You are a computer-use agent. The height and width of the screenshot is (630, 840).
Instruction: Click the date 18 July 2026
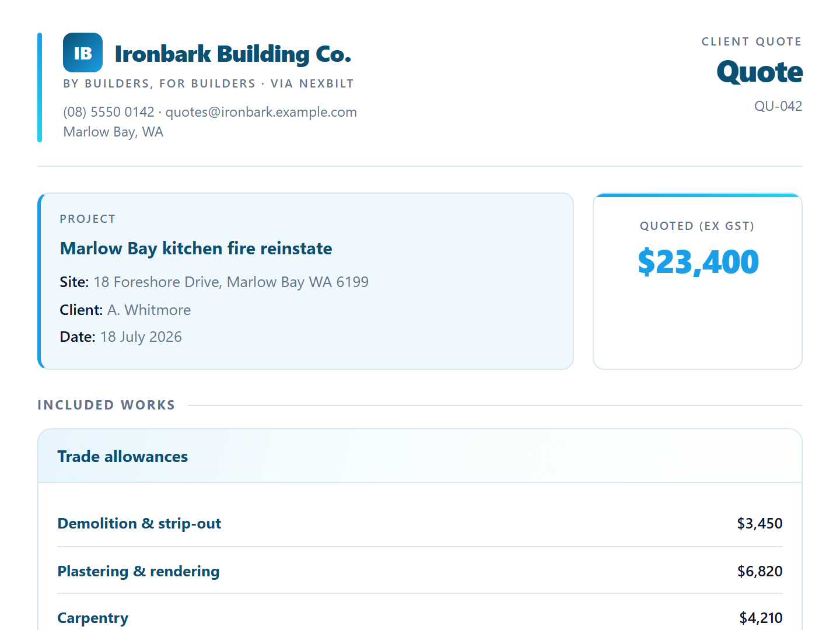click(x=141, y=337)
